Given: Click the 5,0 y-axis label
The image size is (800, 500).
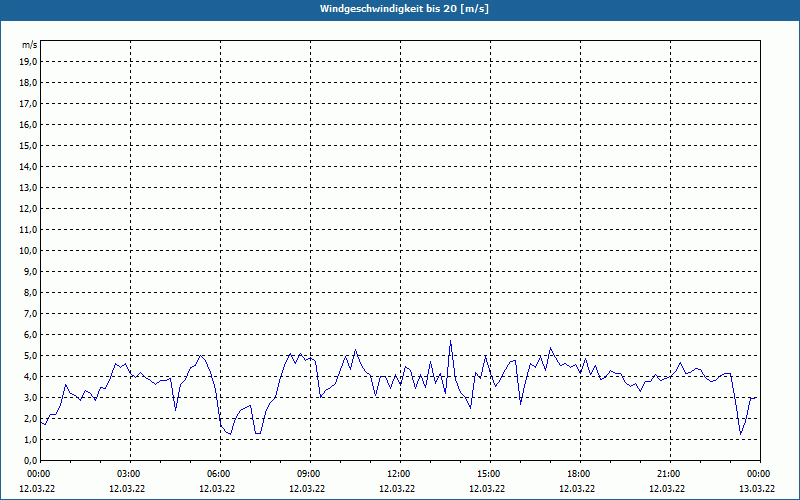Looking at the screenshot, I should 31,356.
